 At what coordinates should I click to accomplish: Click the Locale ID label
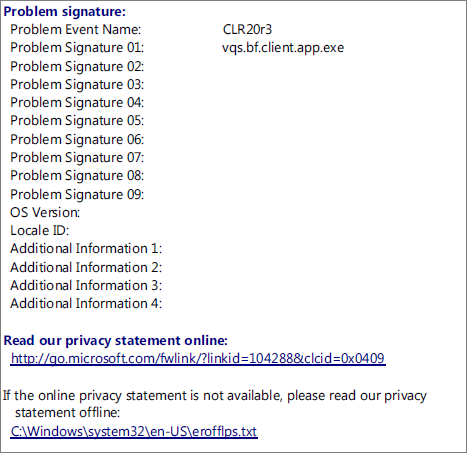tap(39, 231)
